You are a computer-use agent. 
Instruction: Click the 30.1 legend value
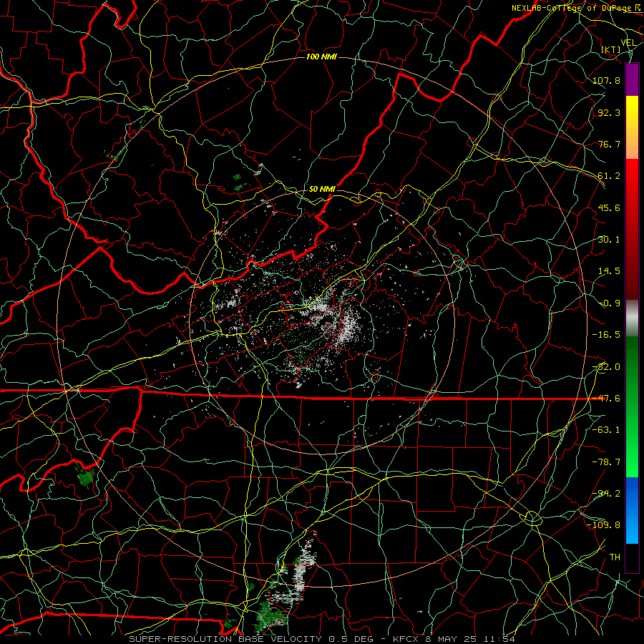coord(609,240)
